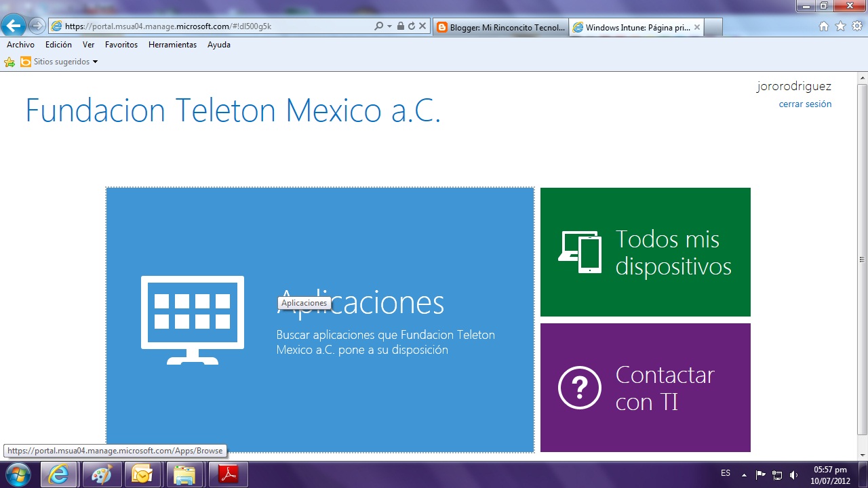Open the Aplicaciones tile title
The width and height of the screenshot is (868, 488).
coord(360,303)
